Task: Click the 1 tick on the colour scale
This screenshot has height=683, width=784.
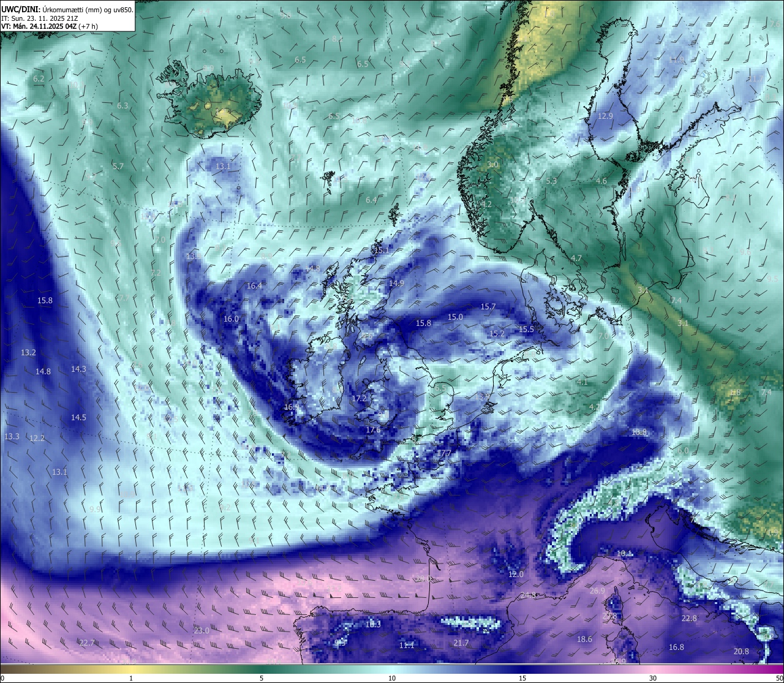Action: 131,678
